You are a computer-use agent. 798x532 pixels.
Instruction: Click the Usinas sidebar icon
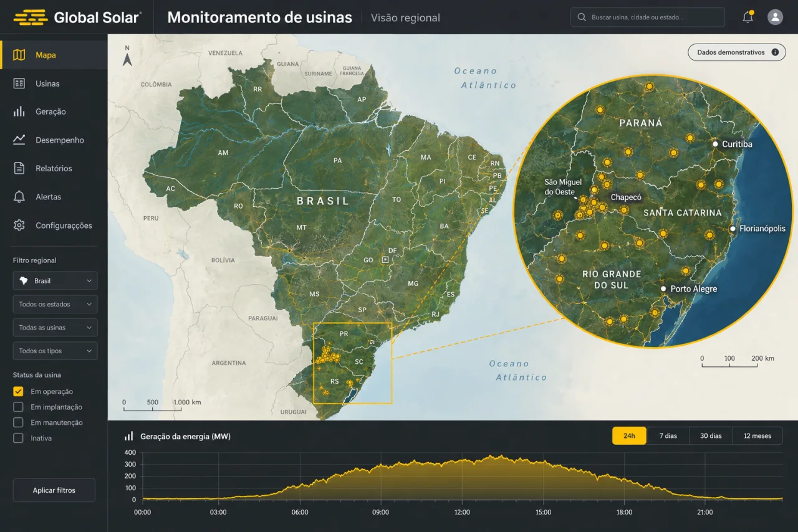click(19, 83)
